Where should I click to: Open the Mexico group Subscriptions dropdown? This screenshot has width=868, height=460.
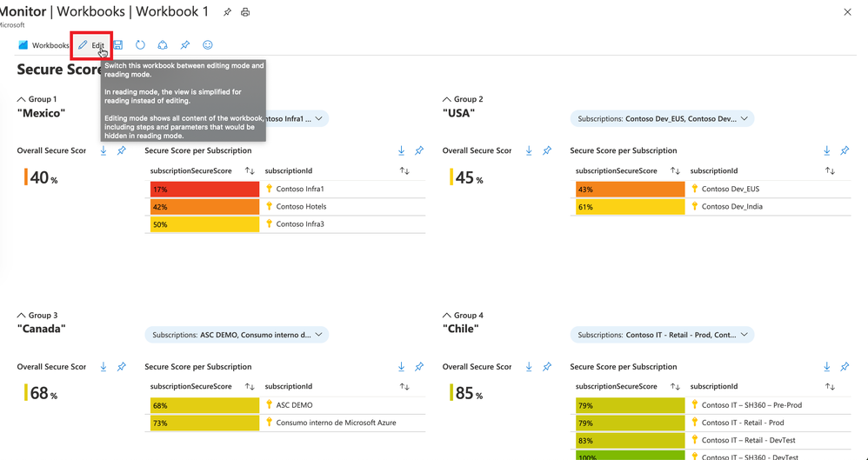(297, 118)
